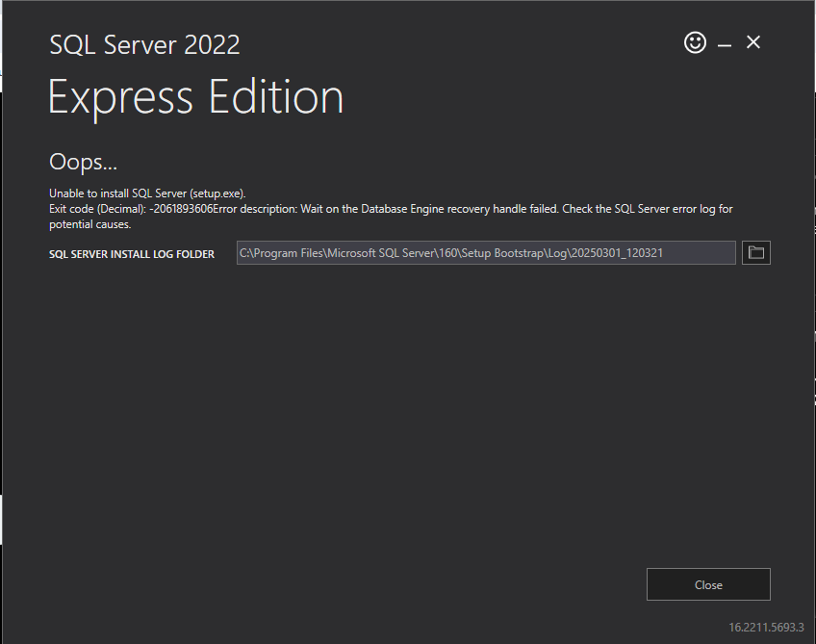Click the 'Unable to install SQL Server (setup.exe)' line
The height and width of the screenshot is (644, 816).
[147, 193]
